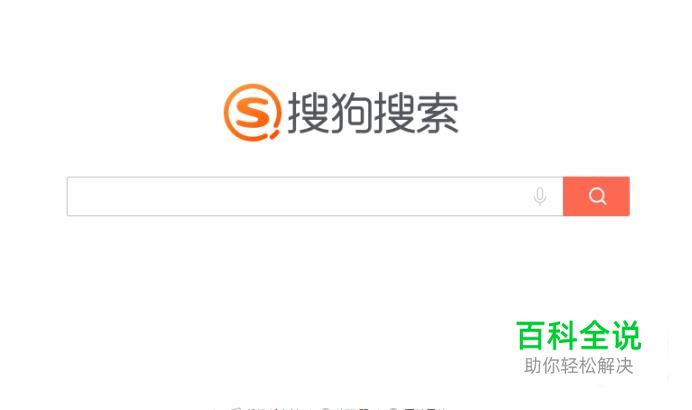Click the center of the empty search box

click(x=315, y=196)
